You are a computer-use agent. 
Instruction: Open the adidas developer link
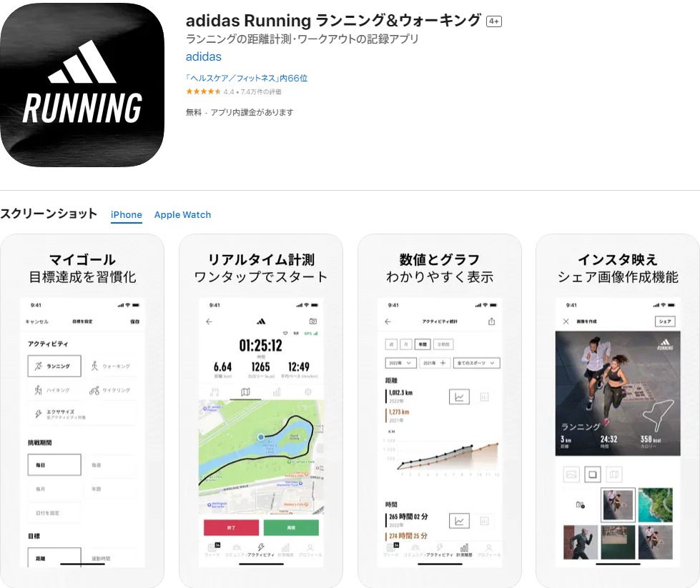tap(203, 56)
